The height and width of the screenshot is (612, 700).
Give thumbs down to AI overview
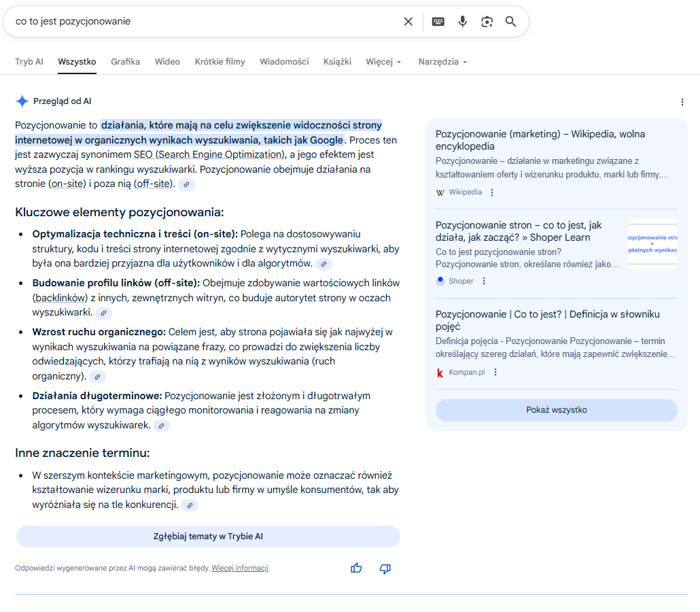[x=385, y=568]
